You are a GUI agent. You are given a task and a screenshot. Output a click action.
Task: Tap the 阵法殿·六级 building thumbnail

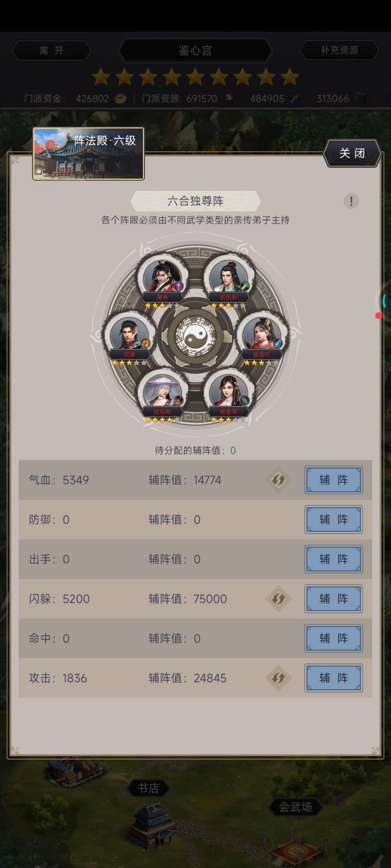88,153
